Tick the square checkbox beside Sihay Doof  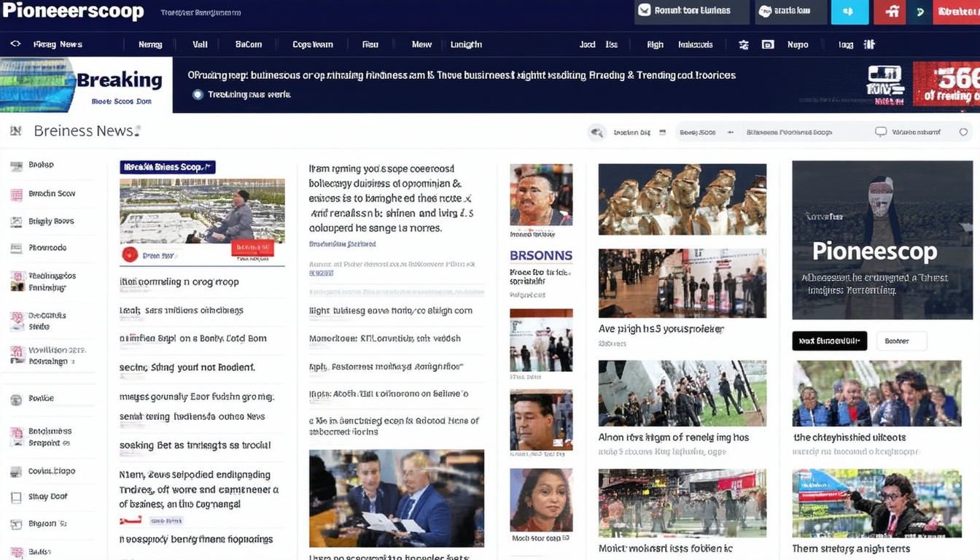[x=16, y=498]
